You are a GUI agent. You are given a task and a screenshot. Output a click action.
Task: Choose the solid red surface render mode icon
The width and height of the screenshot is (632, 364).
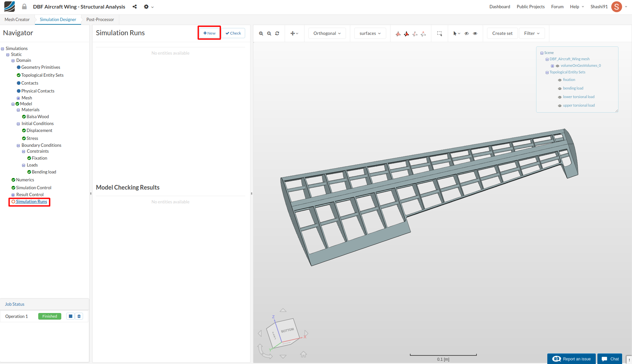(398, 34)
